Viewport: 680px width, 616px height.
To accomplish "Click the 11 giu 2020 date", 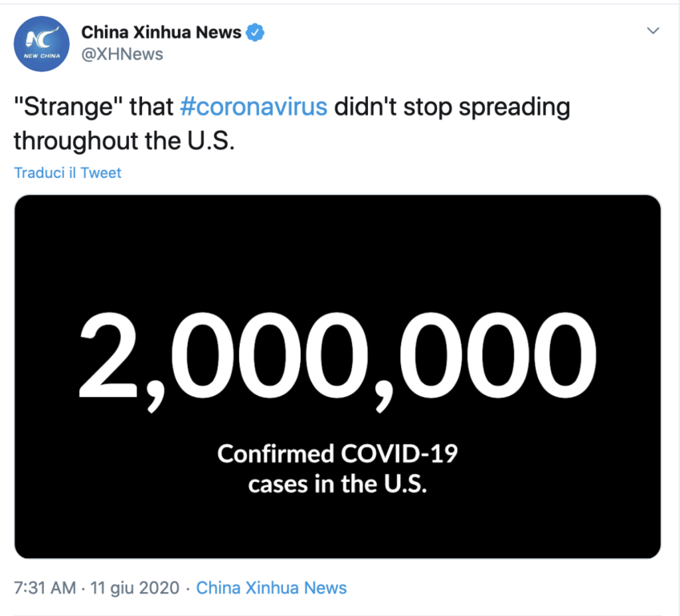I will pos(135,588).
